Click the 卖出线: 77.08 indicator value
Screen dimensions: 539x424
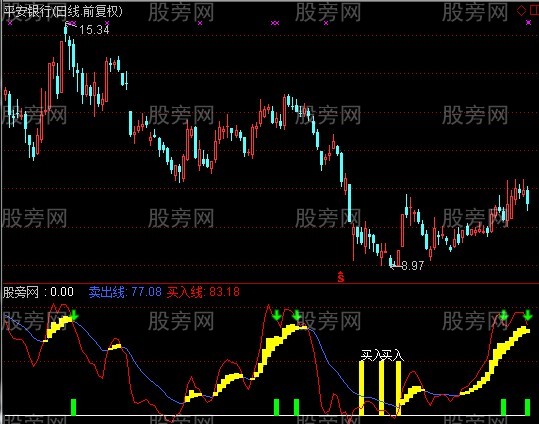click(x=125, y=292)
